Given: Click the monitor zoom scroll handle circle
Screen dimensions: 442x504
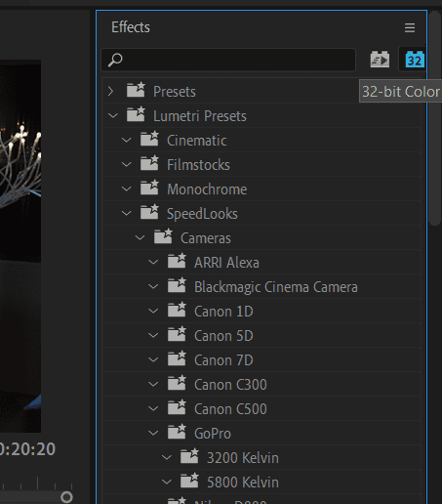Looking at the screenshot, I should tap(66, 497).
